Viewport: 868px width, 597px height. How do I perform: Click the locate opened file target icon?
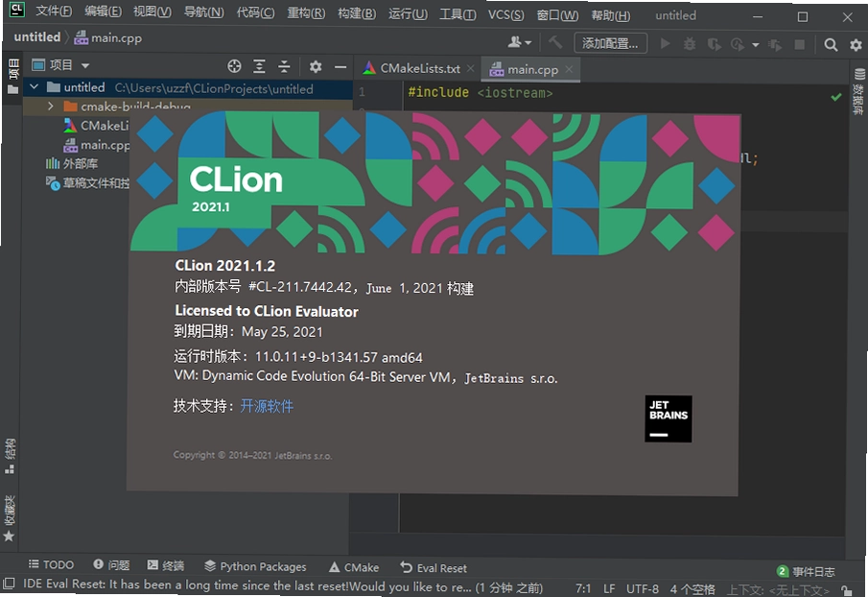234,66
